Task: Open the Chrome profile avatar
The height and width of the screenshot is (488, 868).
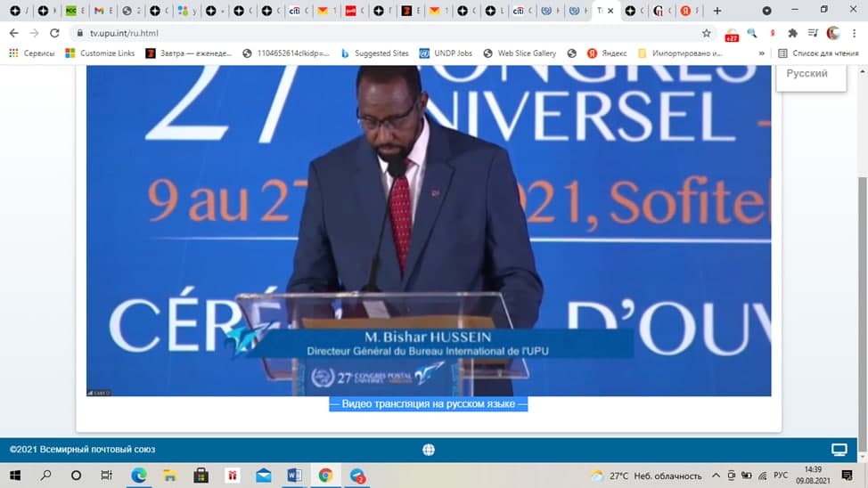Action: coord(833,33)
